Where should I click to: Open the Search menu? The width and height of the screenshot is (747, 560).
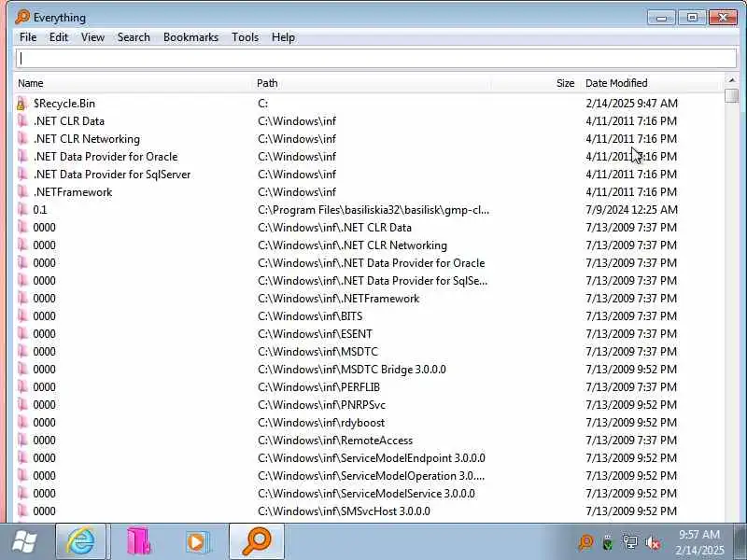[x=134, y=37]
